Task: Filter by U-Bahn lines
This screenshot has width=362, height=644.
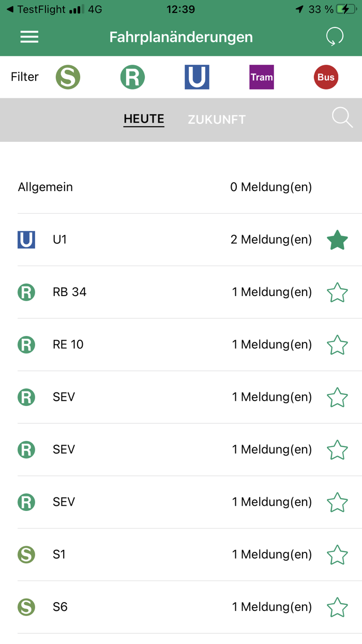Action: (197, 77)
